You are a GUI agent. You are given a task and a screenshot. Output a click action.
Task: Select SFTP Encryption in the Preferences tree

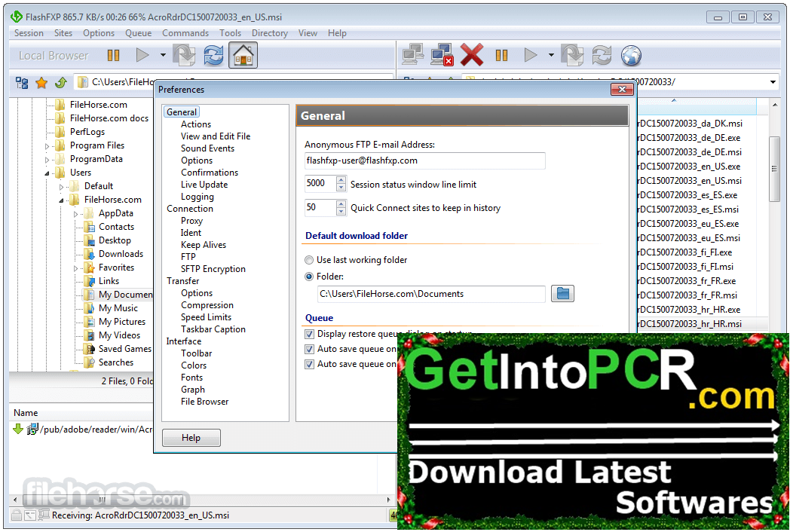click(213, 269)
